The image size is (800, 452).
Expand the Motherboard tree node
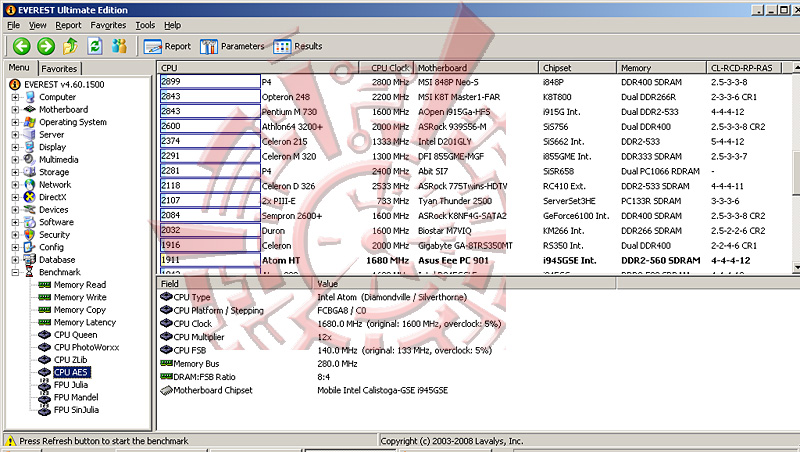[x=15, y=110]
